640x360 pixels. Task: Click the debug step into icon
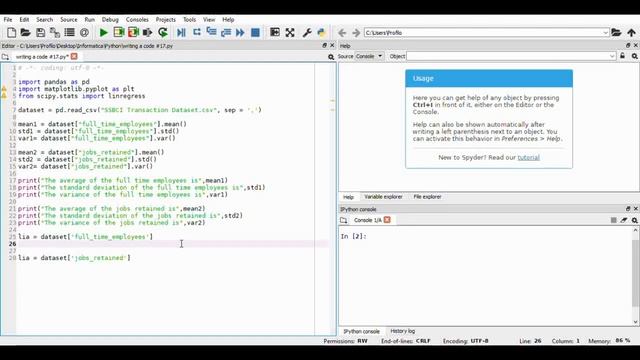(211, 33)
